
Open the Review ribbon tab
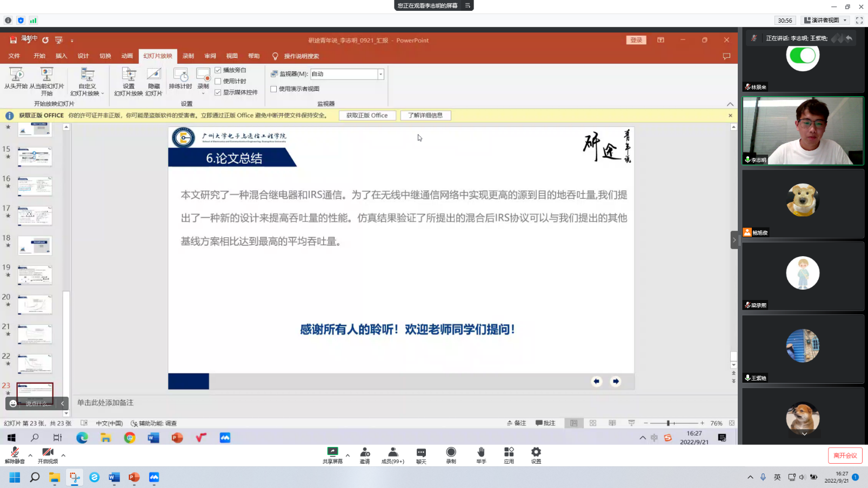[x=210, y=56]
